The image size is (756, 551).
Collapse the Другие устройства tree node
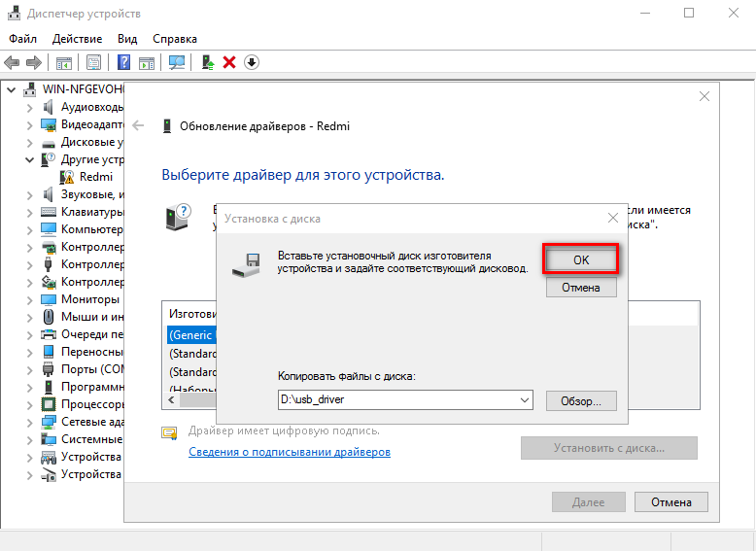tap(29, 159)
